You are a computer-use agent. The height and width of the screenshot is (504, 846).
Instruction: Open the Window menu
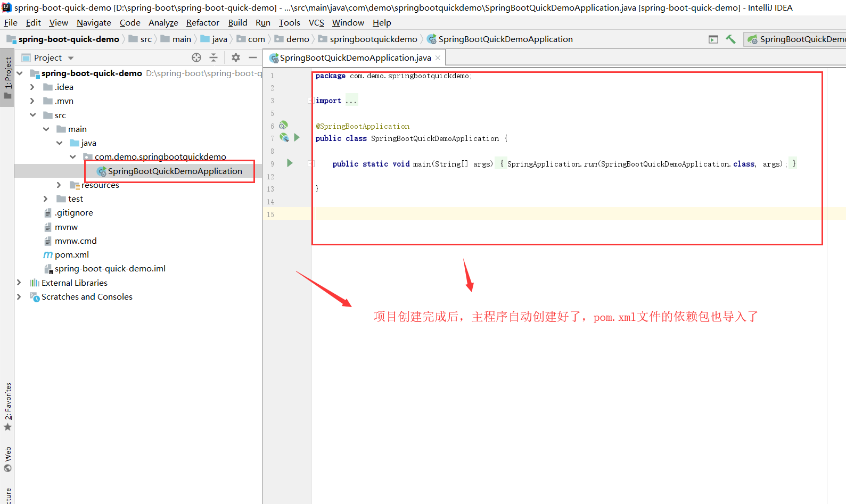(348, 22)
